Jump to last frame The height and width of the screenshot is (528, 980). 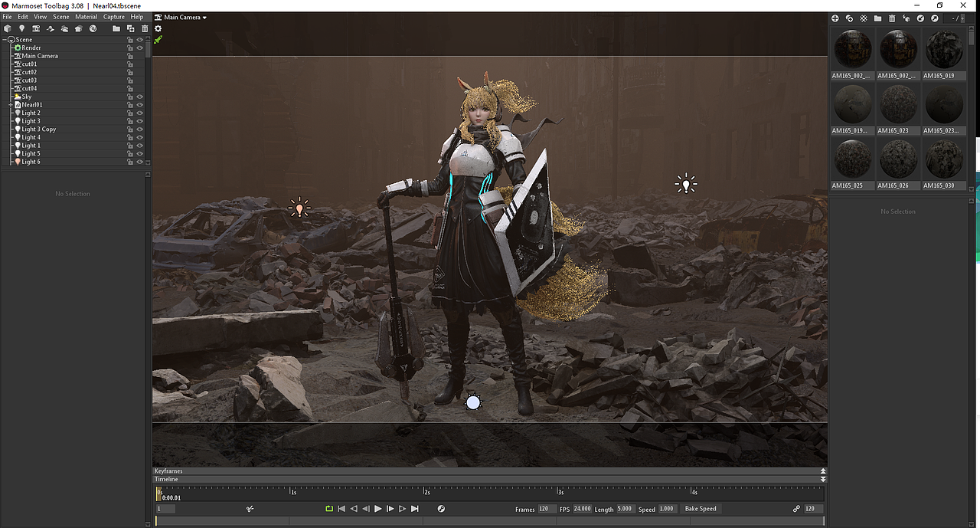point(415,509)
